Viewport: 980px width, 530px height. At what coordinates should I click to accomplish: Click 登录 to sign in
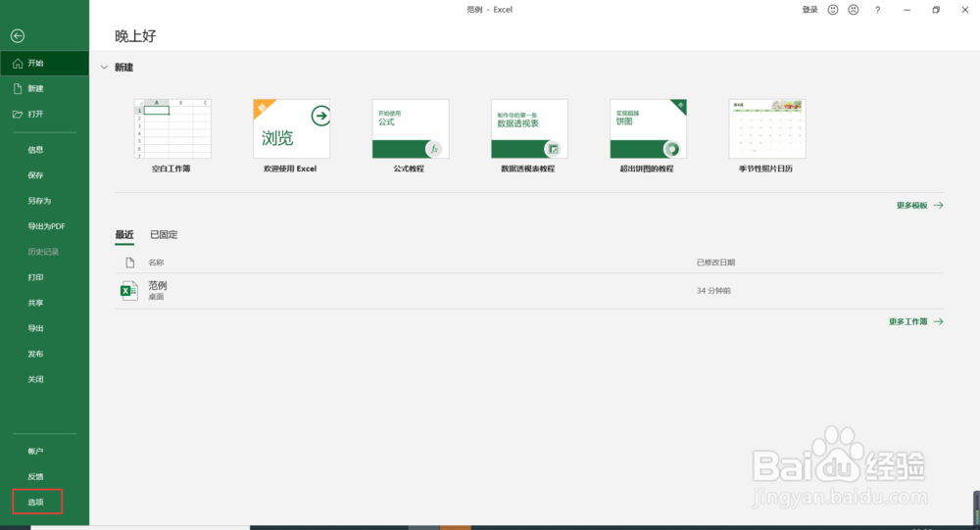coord(810,10)
